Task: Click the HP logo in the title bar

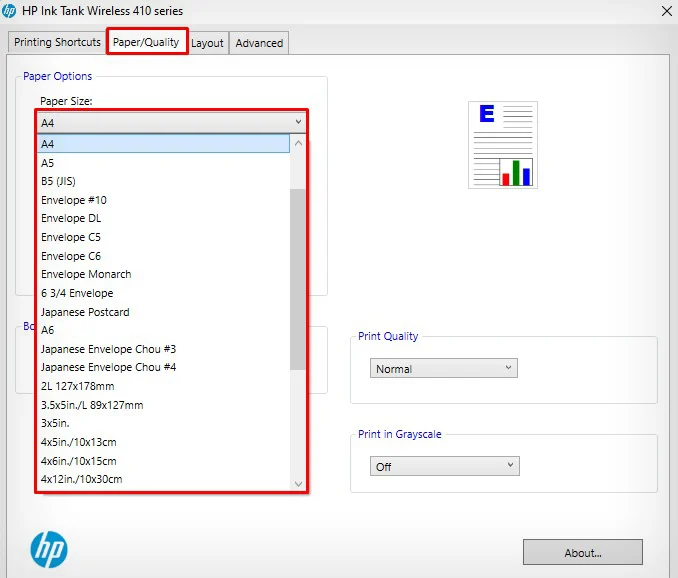Action: (x=9, y=11)
